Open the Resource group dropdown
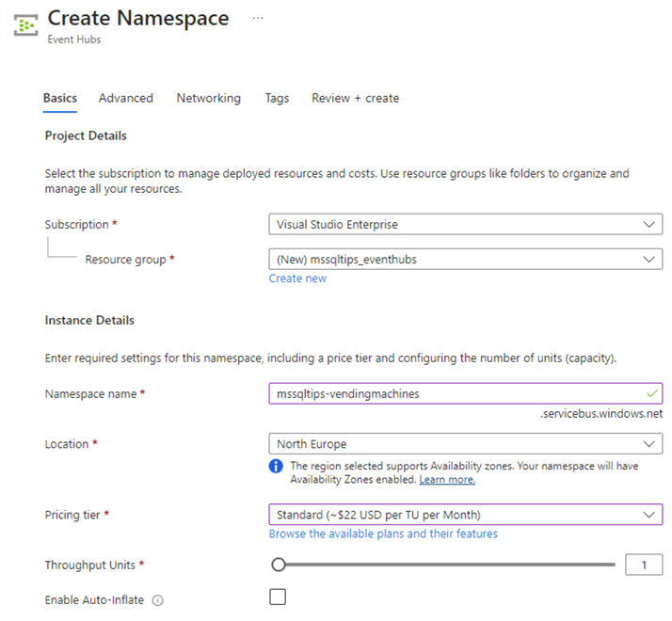 click(x=465, y=260)
